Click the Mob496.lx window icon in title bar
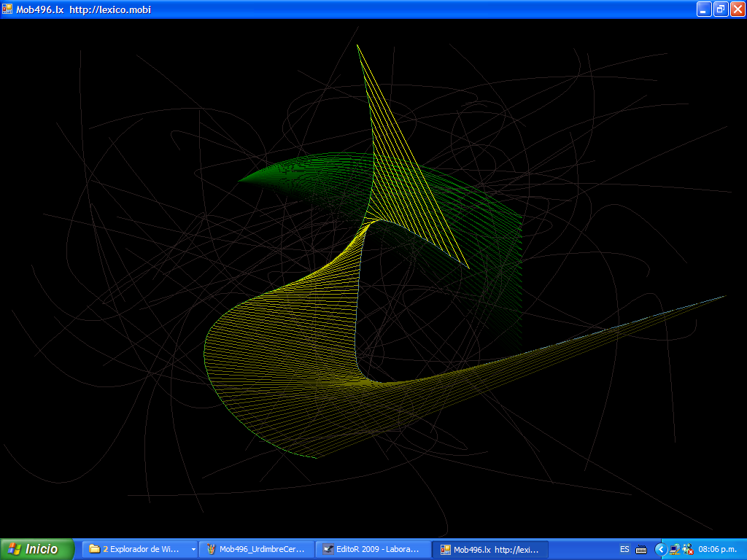This screenshot has width=747, height=560. tap(8, 9)
